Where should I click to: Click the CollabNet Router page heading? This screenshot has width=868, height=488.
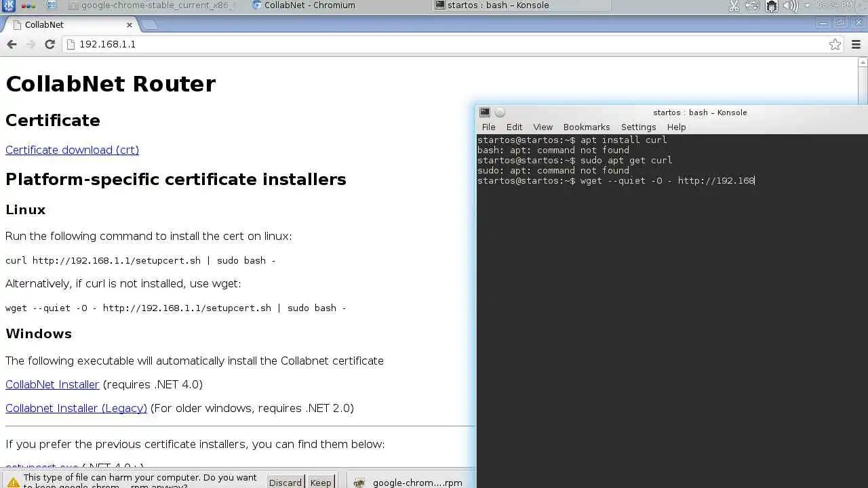111,84
